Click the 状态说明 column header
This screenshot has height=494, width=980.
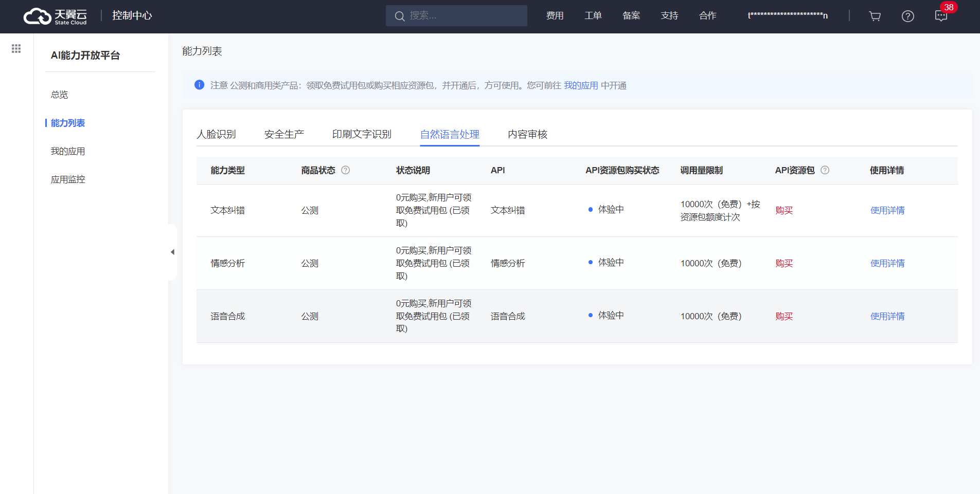[x=413, y=170]
